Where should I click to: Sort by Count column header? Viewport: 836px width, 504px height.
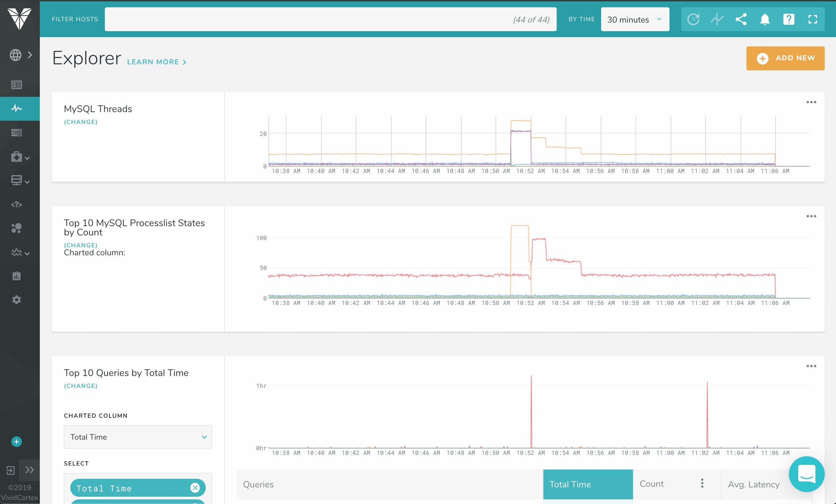coord(652,484)
